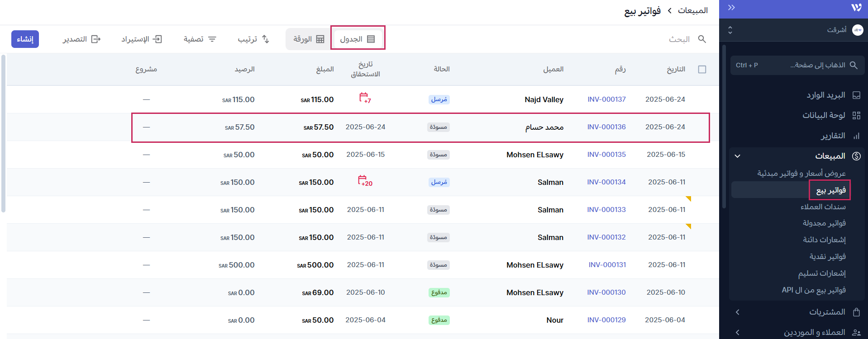Screen dimensions: 868x339
Task: Click the Sort (ترتيب) arrows button
Action: click(x=253, y=39)
